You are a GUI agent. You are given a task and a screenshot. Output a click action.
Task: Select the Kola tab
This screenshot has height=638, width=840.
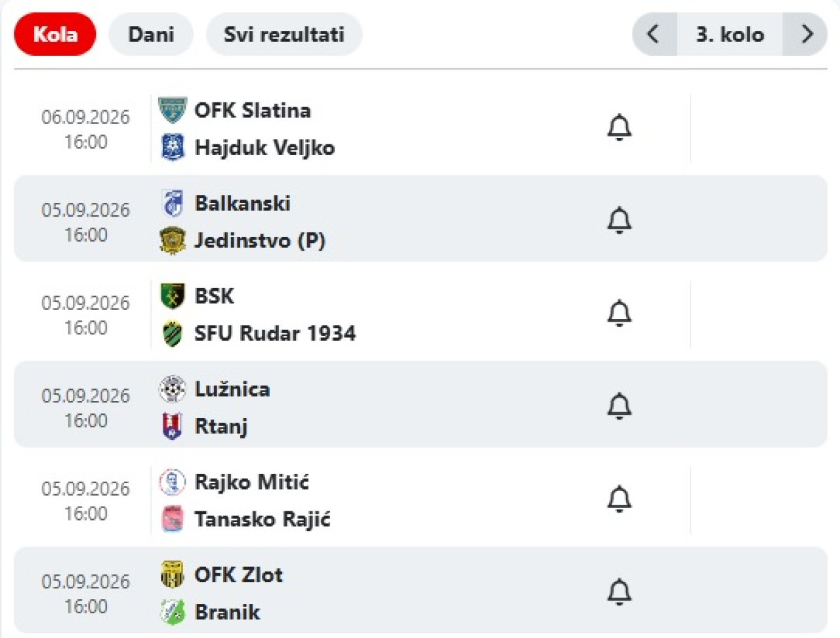(x=55, y=34)
